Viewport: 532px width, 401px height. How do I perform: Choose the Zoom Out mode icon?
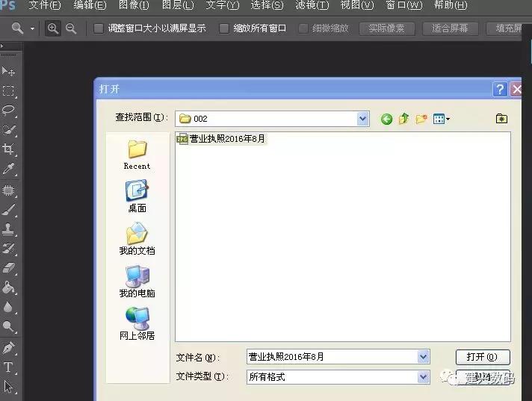point(70,28)
